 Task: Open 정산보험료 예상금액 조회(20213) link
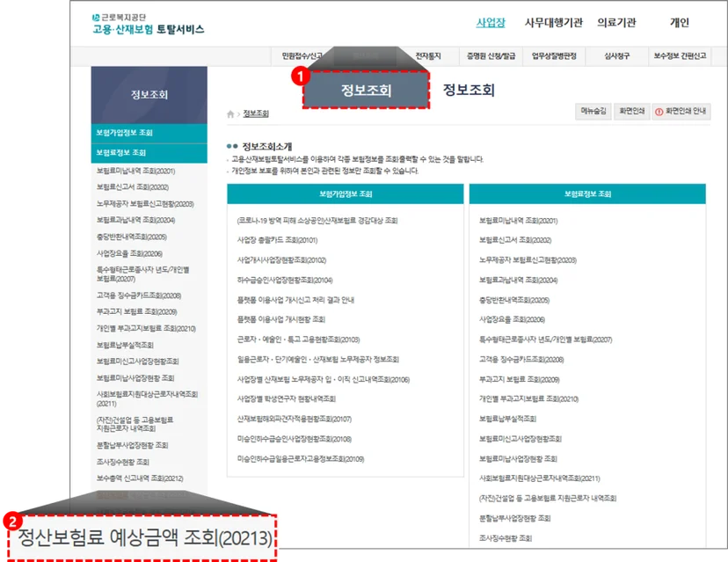145,538
